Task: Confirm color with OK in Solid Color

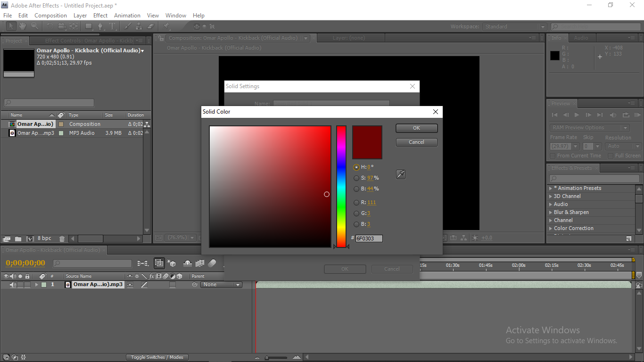Action: click(x=417, y=128)
